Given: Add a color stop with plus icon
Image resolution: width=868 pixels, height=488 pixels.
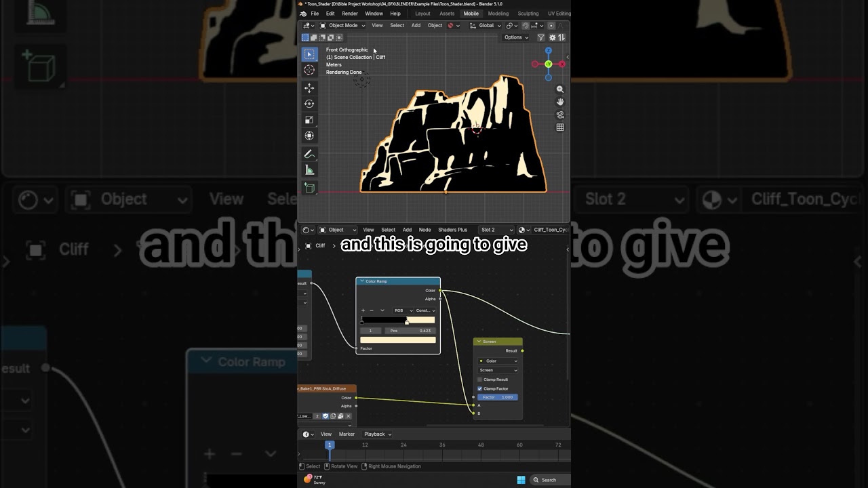Looking at the screenshot, I should click(x=363, y=310).
